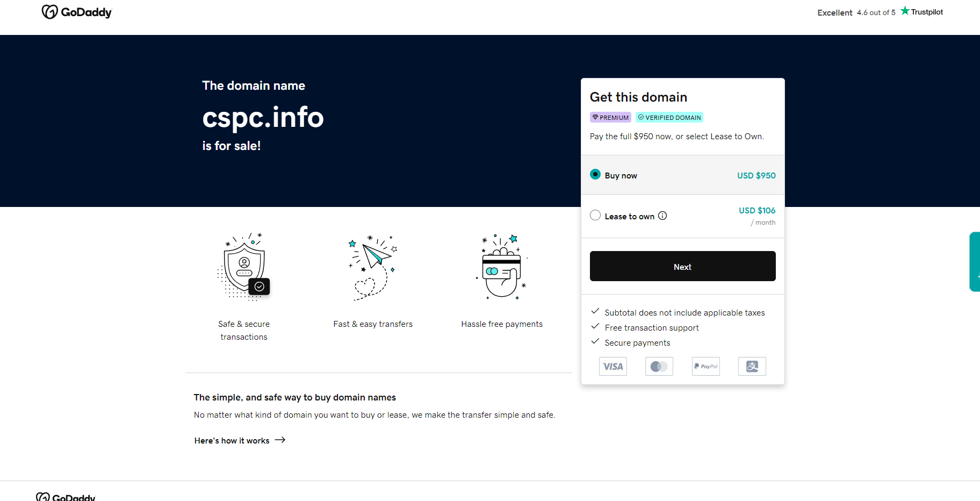Click the GoDaddy logo in the footer
The width and height of the screenshot is (980, 501).
[66, 497]
